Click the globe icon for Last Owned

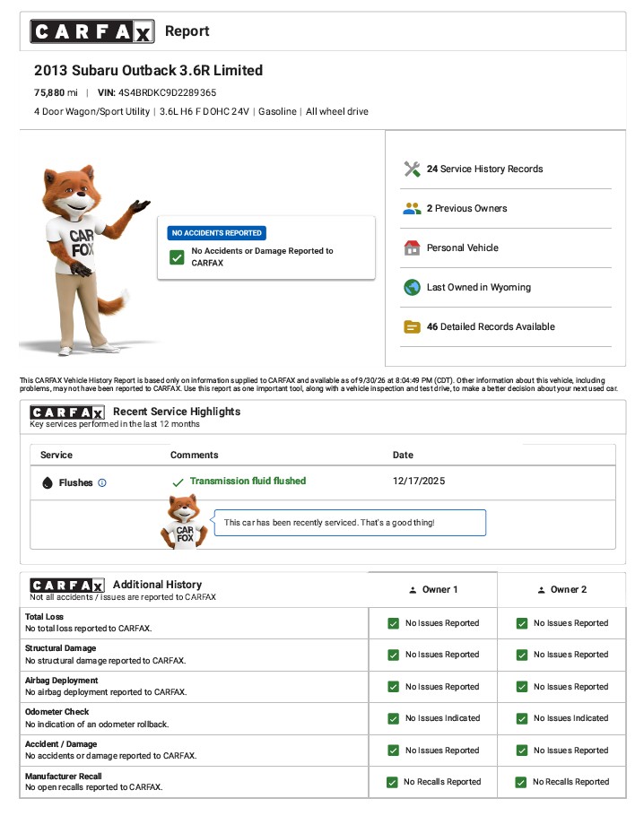pyautogui.click(x=412, y=287)
